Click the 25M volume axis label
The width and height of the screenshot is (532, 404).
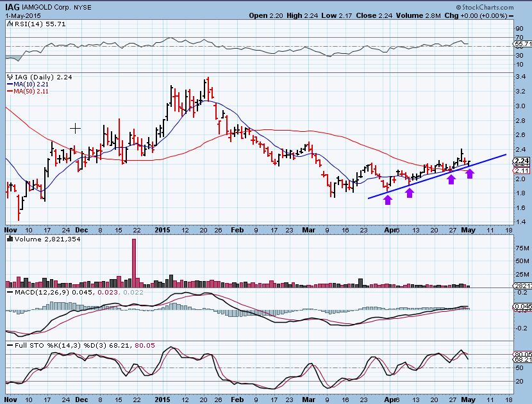click(522, 274)
